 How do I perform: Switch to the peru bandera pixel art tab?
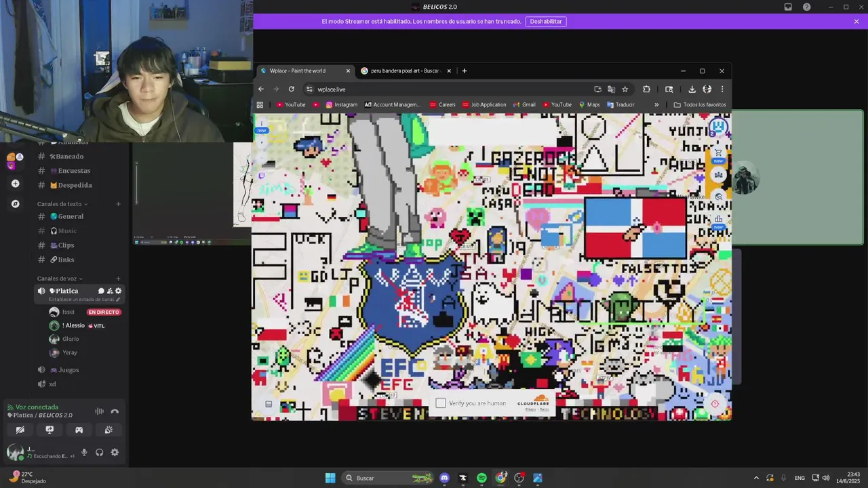coord(404,70)
